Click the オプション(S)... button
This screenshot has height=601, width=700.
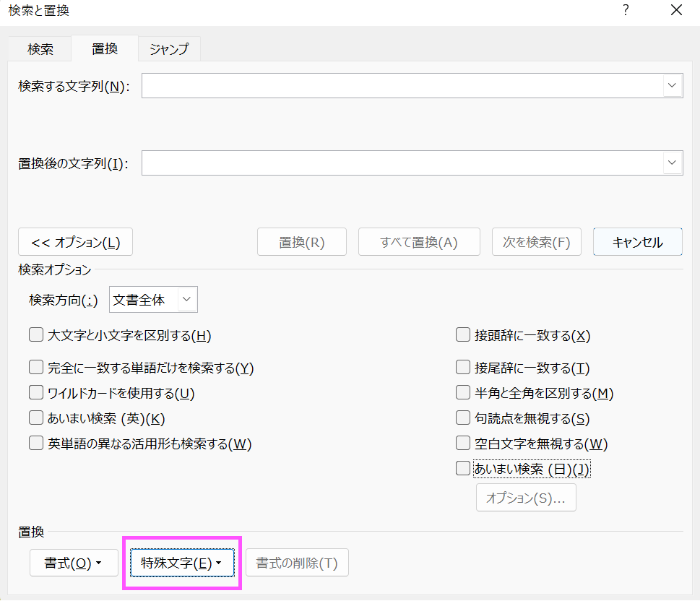(x=526, y=498)
